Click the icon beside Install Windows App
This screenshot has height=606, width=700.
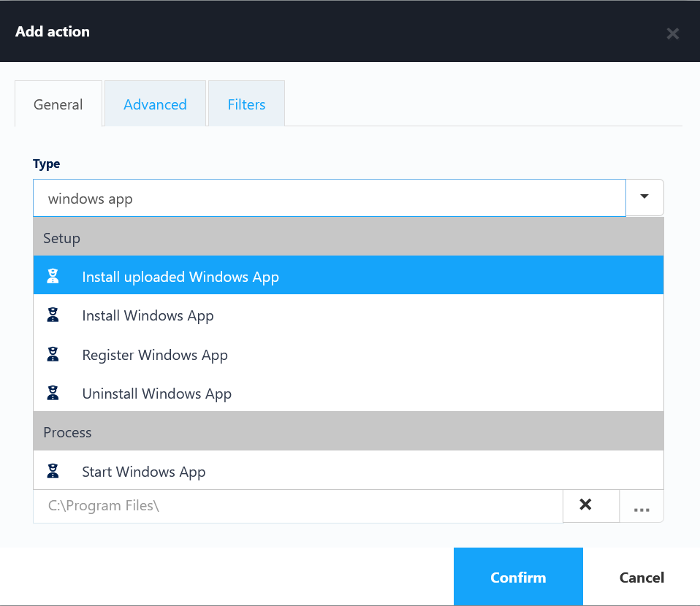click(53, 315)
